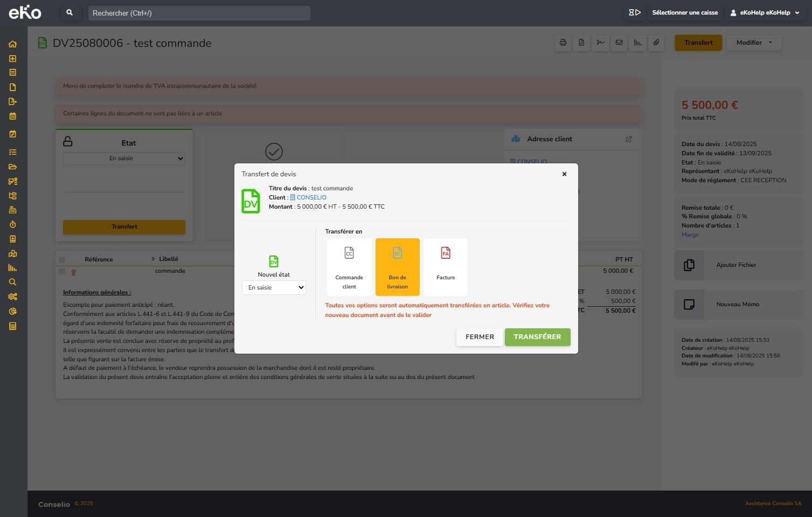Select the Bon de livraison transfer option
This screenshot has width=812, height=517.
(x=397, y=267)
